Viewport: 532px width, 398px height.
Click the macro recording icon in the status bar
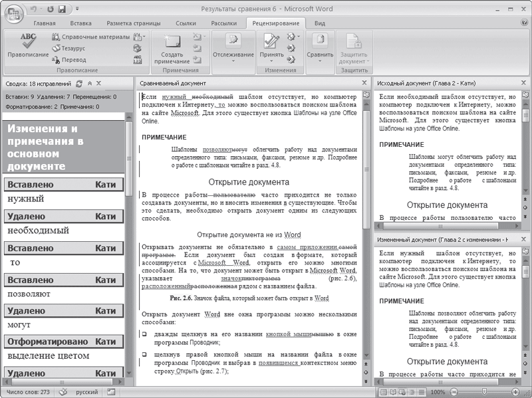[x=110, y=392]
